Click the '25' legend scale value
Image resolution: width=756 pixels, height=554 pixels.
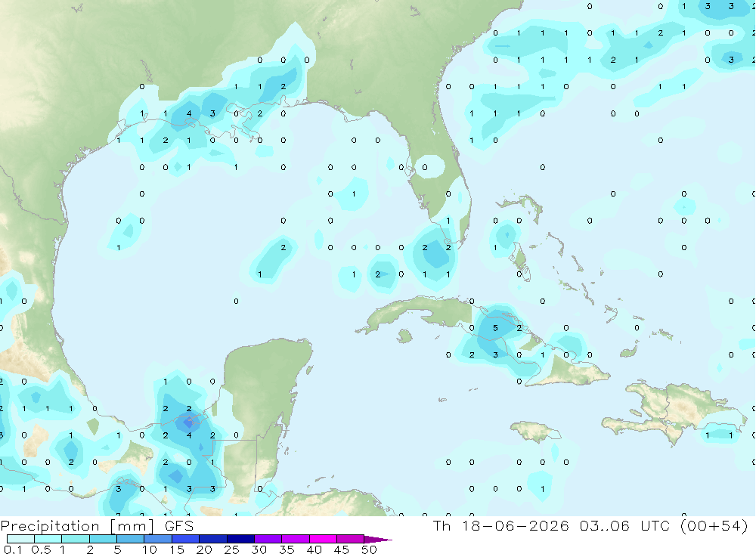pyautogui.click(x=231, y=549)
